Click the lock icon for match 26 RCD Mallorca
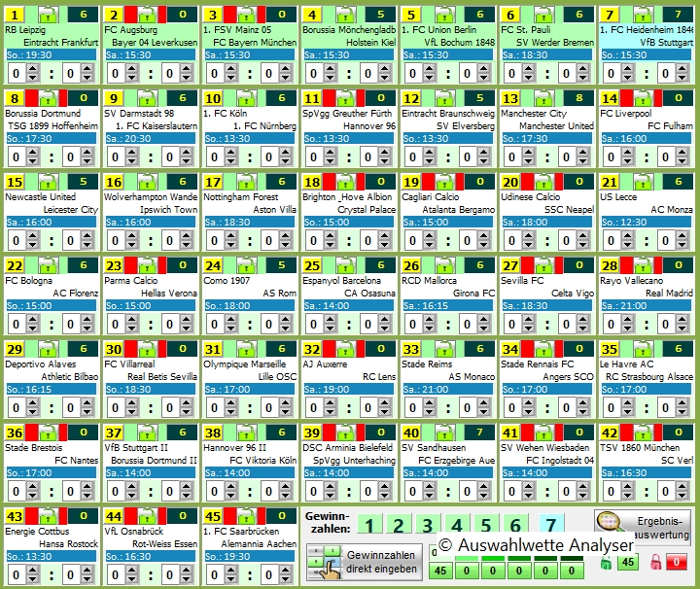Image resolution: width=700 pixels, height=589 pixels. coord(445,266)
